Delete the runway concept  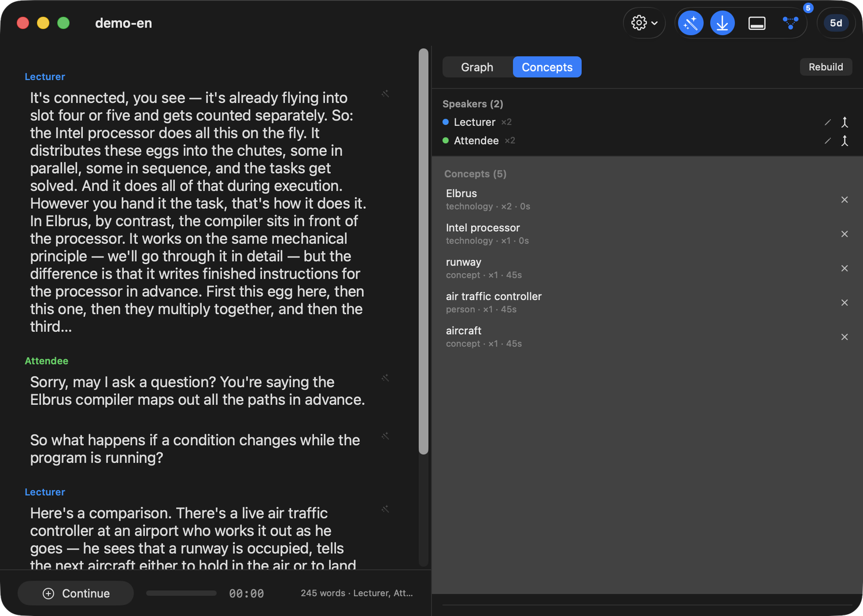845,268
